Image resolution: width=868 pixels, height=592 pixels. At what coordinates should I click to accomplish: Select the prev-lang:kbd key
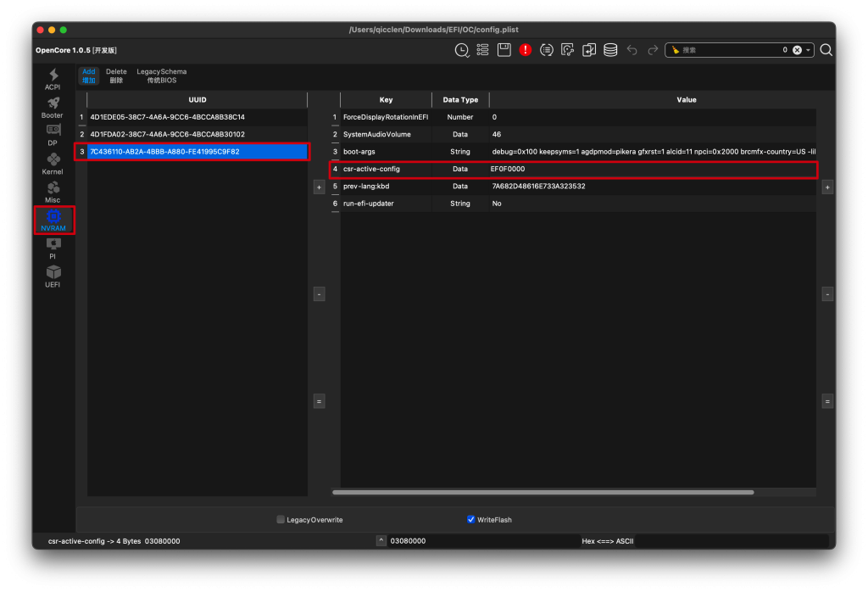[x=386, y=186]
